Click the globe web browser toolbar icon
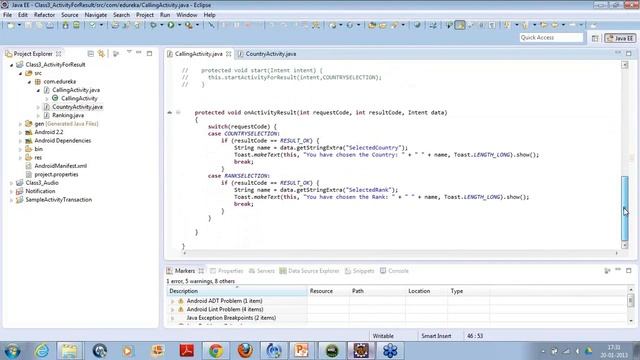 pos(417,25)
